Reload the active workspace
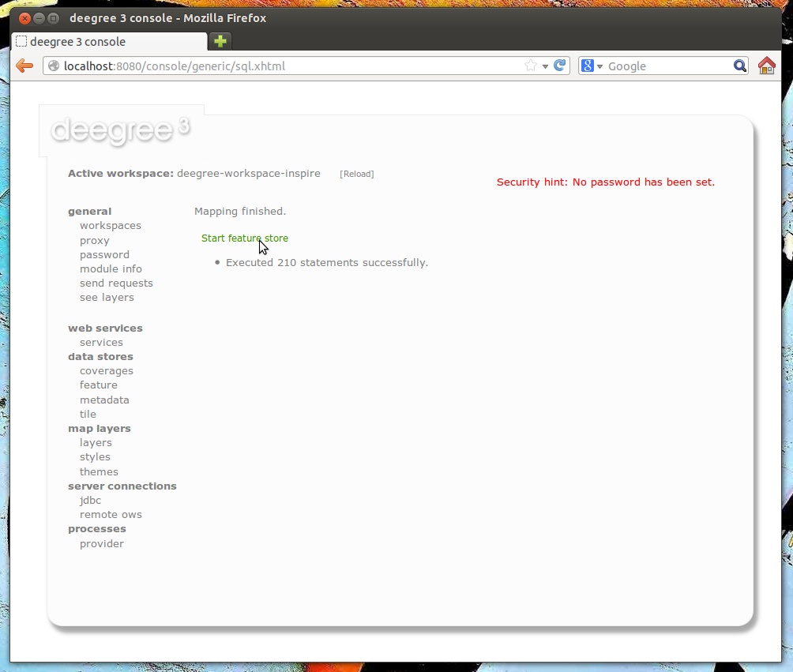 (356, 174)
